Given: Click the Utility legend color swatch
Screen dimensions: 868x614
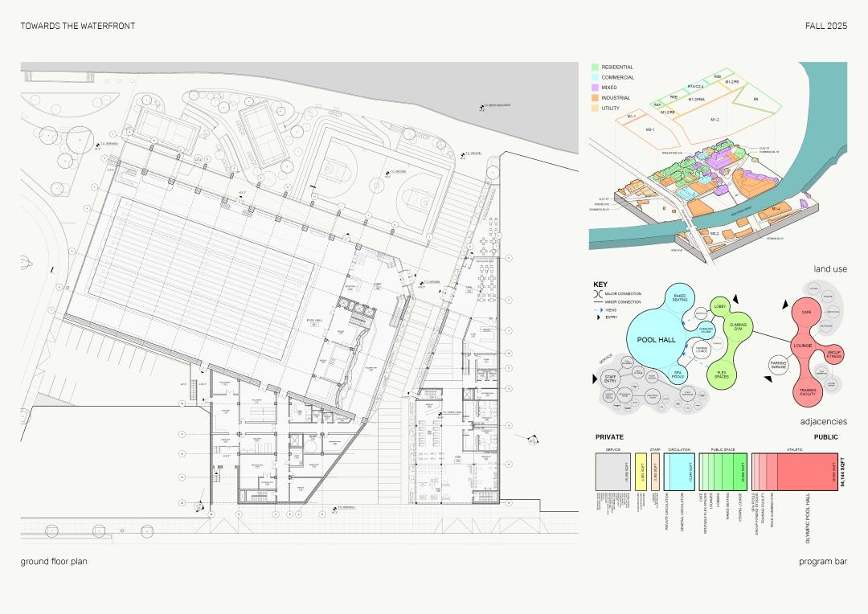Looking at the screenshot, I should (x=594, y=108).
